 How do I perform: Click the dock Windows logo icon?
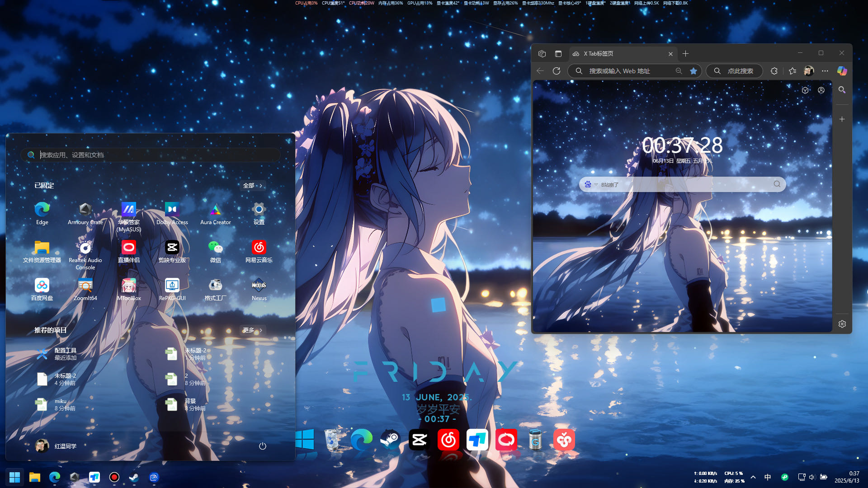304,440
